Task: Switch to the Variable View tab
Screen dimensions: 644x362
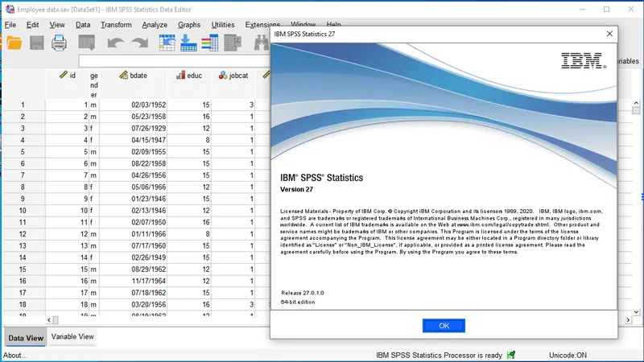Action: click(x=72, y=336)
